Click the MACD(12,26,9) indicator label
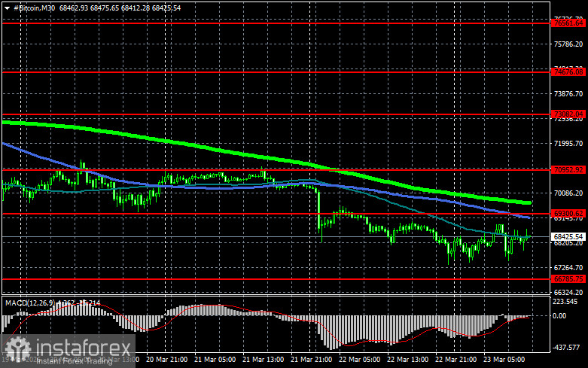This screenshot has height=368, width=588. click(x=30, y=303)
